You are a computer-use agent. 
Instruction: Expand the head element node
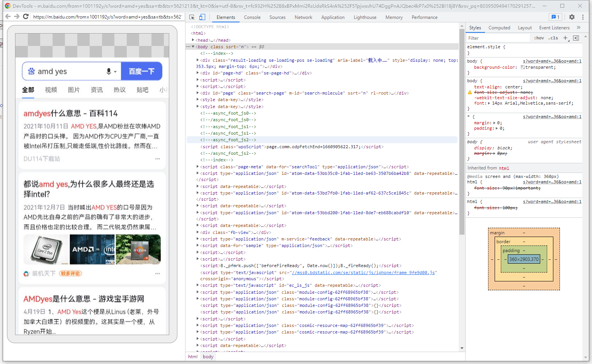coord(193,40)
